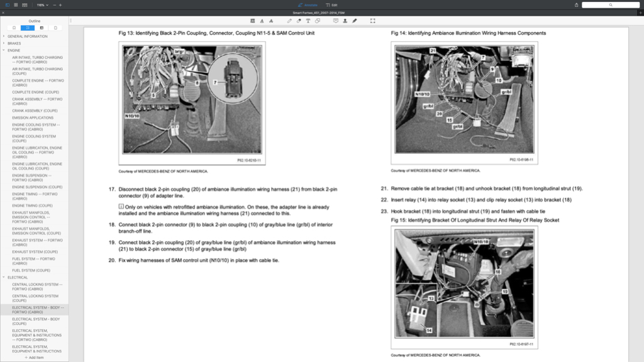Select the signature pen tool
644x362 pixels.
[x=355, y=21]
